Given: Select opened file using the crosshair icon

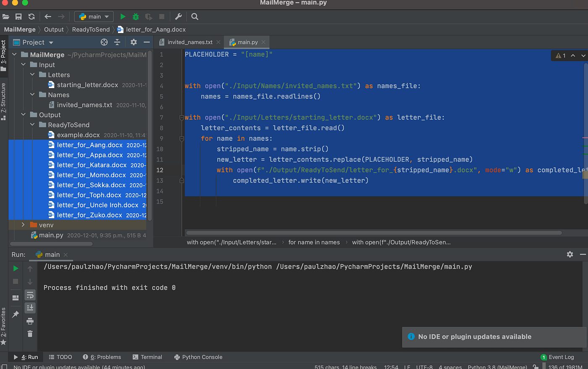Looking at the screenshot, I should (104, 42).
